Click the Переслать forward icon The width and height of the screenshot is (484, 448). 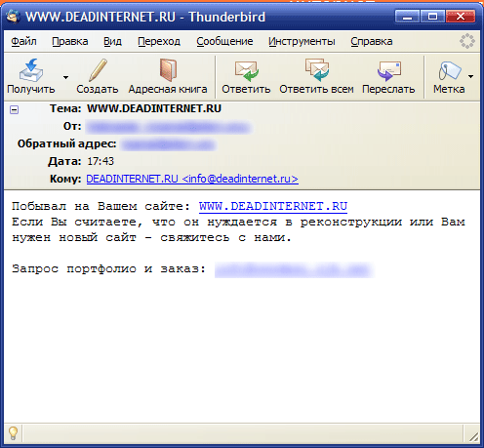[388, 70]
